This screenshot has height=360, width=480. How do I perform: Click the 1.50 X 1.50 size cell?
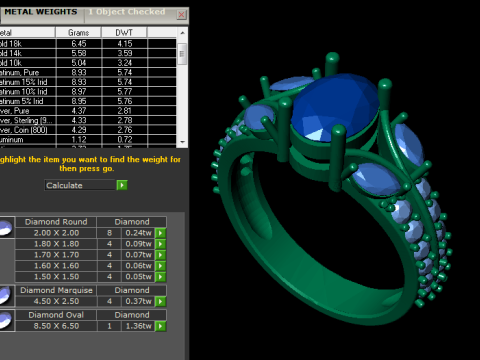[x=56, y=277]
